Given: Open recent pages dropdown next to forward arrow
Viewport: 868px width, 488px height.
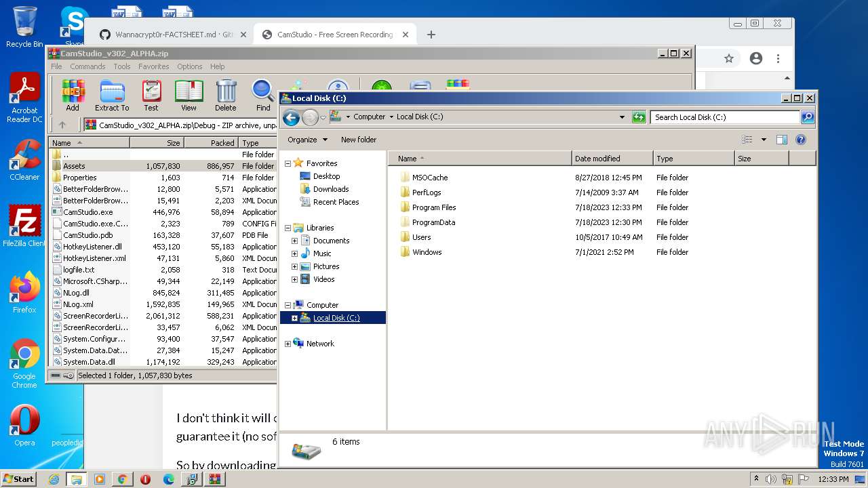Looking at the screenshot, I should tap(323, 117).
